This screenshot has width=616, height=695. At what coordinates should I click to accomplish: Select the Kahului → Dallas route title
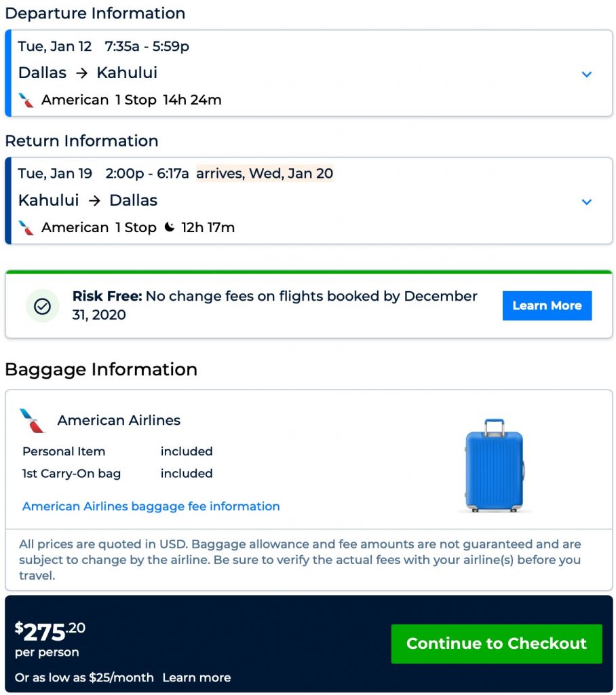tap(88, 200)
